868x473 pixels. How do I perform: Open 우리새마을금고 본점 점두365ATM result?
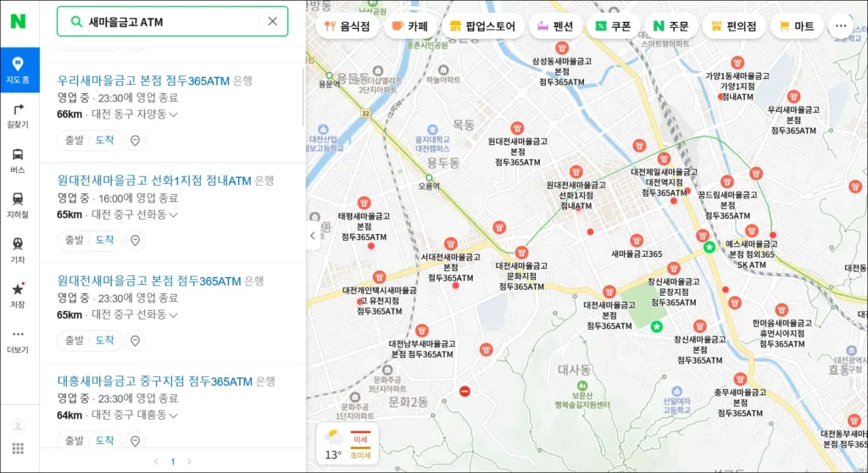143,81
